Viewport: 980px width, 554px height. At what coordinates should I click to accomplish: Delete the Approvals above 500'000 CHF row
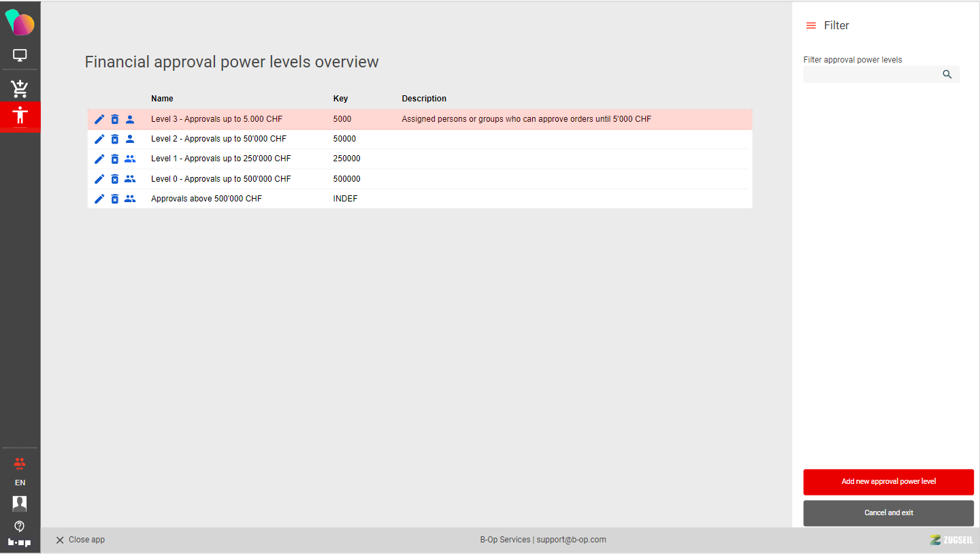115,199
